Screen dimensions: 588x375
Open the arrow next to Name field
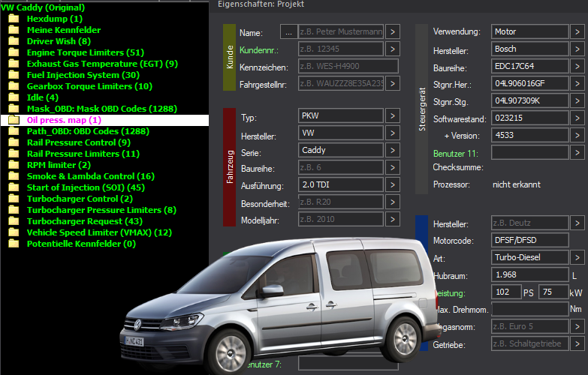[x=392, y=31]
